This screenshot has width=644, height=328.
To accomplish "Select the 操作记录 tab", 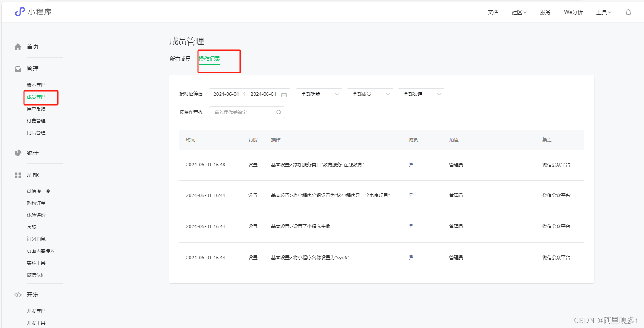I will click(209, 59).
